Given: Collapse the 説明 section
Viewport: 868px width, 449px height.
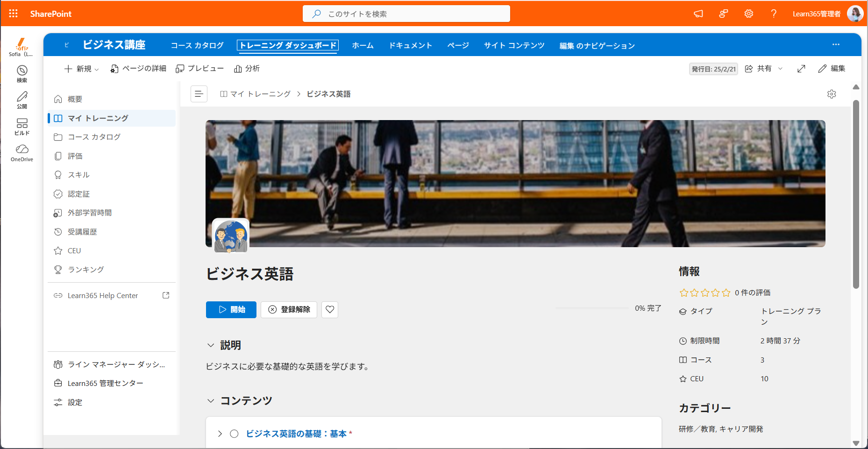Looking at the screenshot, I should 211,345.
